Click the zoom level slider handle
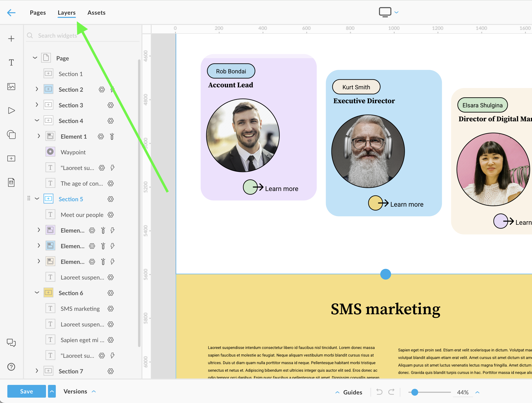 [415, 392]
